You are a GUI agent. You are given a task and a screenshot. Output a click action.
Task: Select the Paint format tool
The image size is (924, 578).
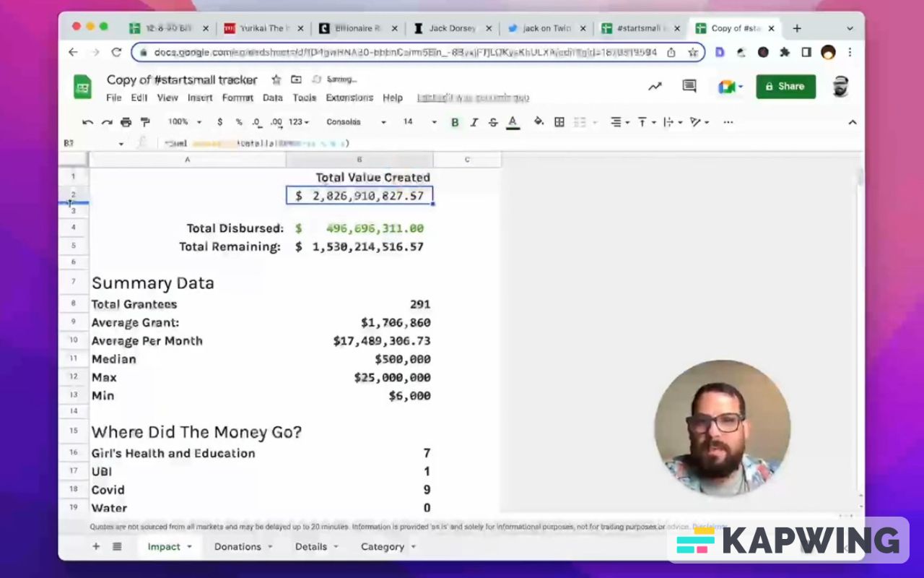pyautogui.click(x=145, y=122)
